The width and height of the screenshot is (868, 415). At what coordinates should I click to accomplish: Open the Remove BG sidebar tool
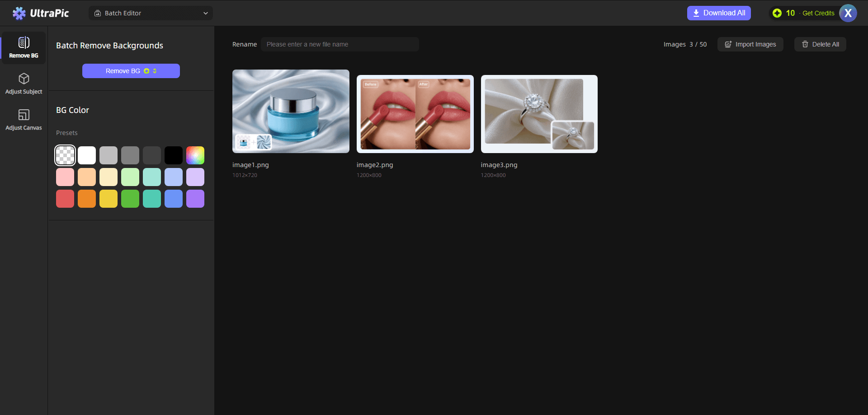point(24,48)
